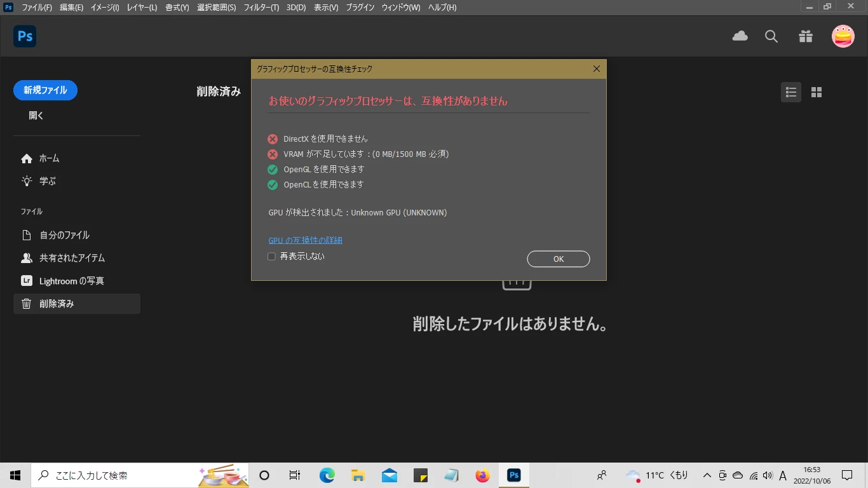Open Firefox from the taskbar

[x=483, y=475]
